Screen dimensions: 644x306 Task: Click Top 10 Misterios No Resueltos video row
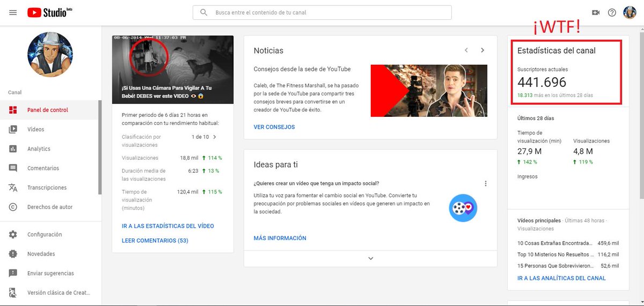tap(568, 255)
